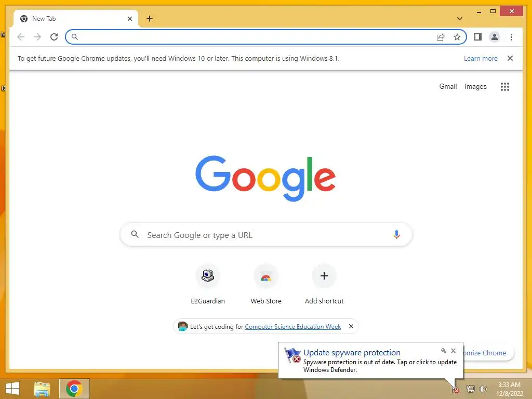Open the E2Guardian shortcut
Screen dimensions: 532x399
[x=208, y=284]
